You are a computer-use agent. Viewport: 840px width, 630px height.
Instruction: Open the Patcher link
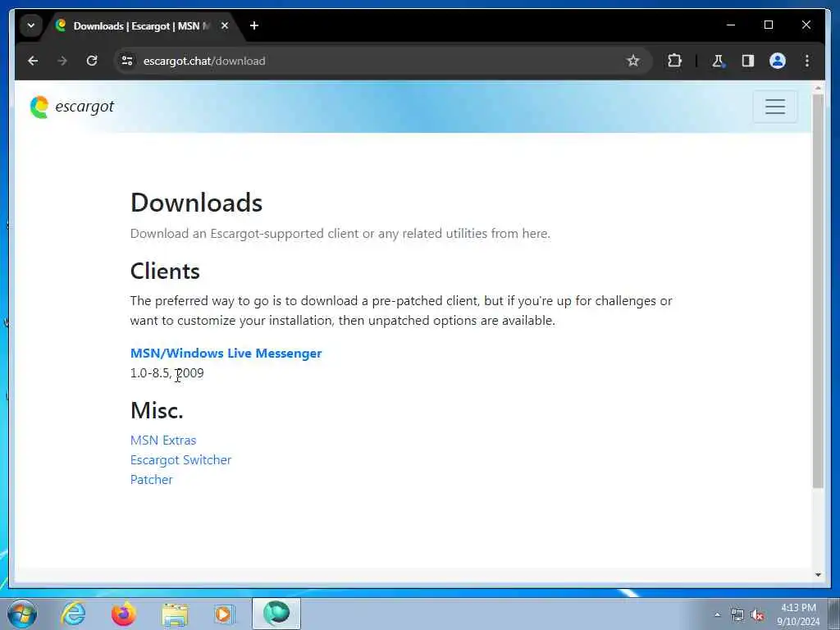[151, 480]
